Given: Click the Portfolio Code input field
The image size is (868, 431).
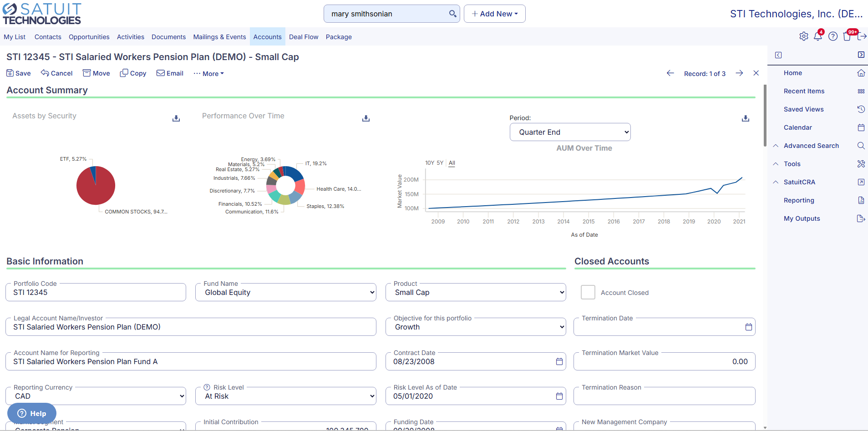Looking at the screenshot, I should tap(96, 292).
